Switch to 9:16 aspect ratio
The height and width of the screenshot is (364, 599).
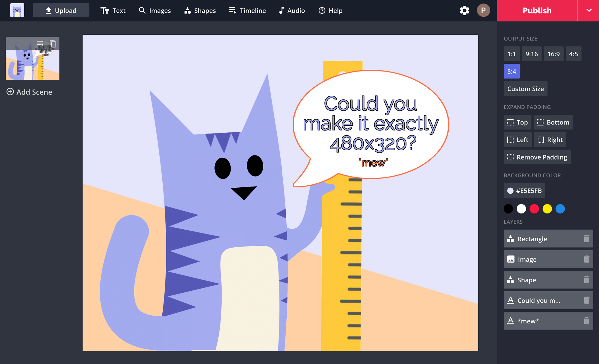point(531,54)
